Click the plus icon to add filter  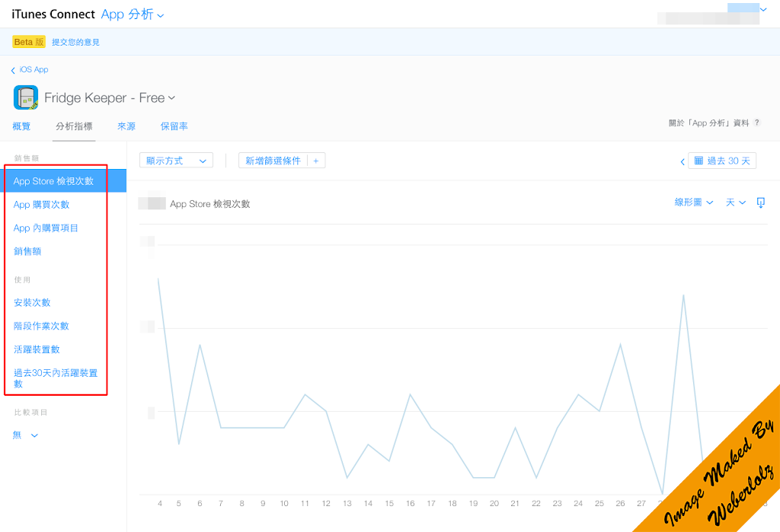(x=315, y=161)
